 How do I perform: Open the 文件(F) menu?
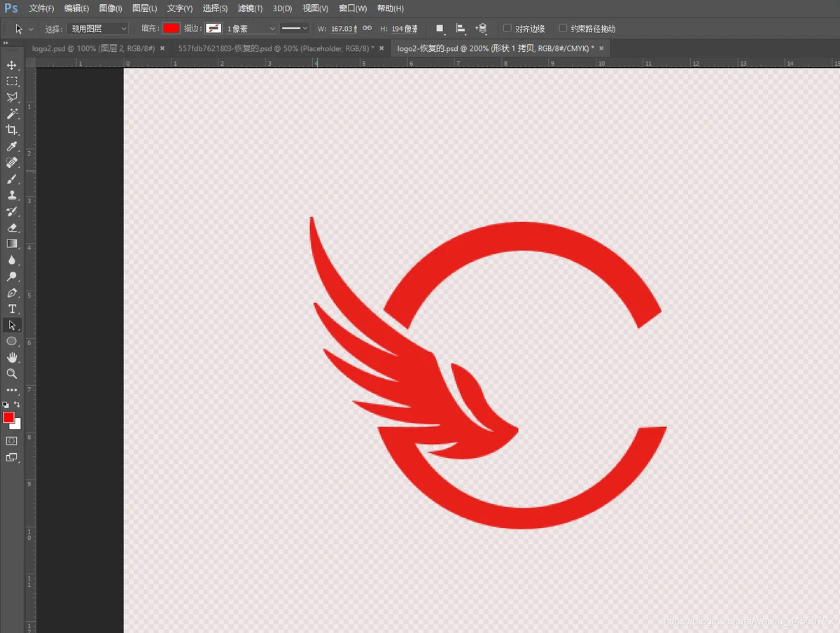click(41, 8)
